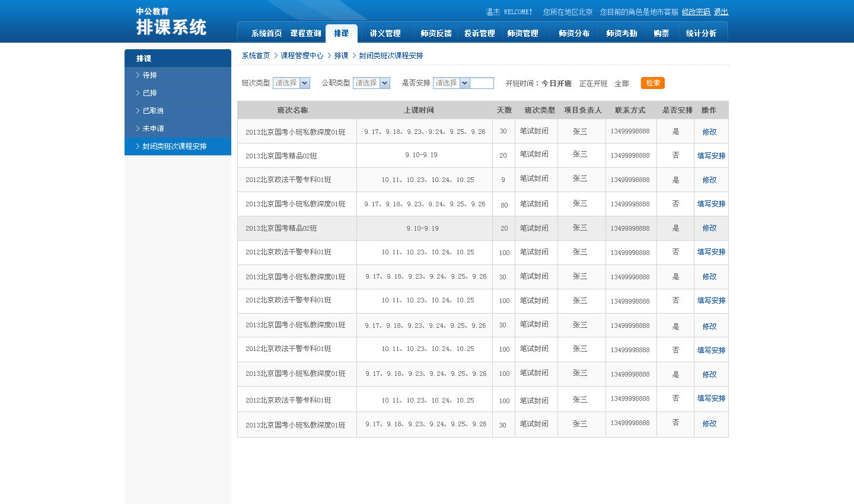The image size is (854, 504).
Task: Switch to the 系统首页 tab
Action: (x=267, y=33)
